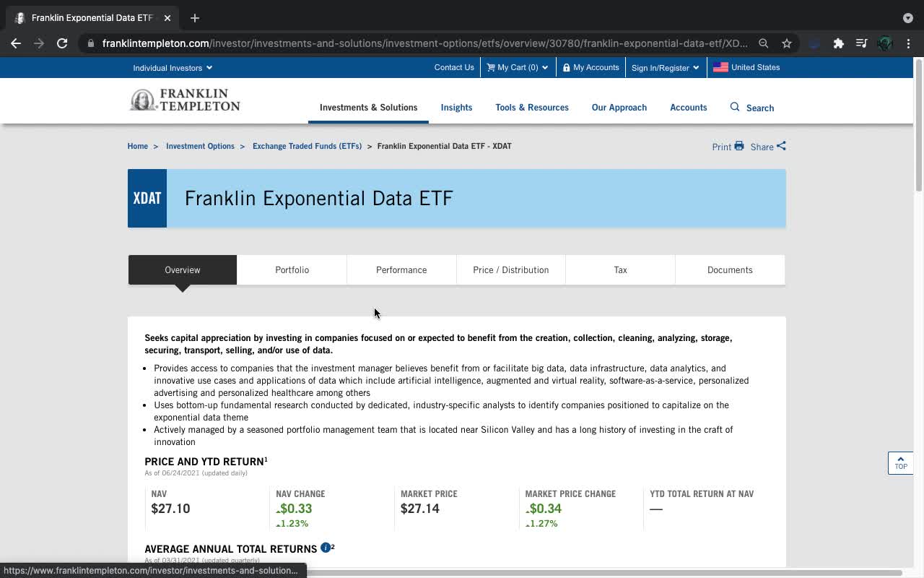Click the PRICE AND YTD RETURN heading
The image size is (924, 578).
click(204, 462)
